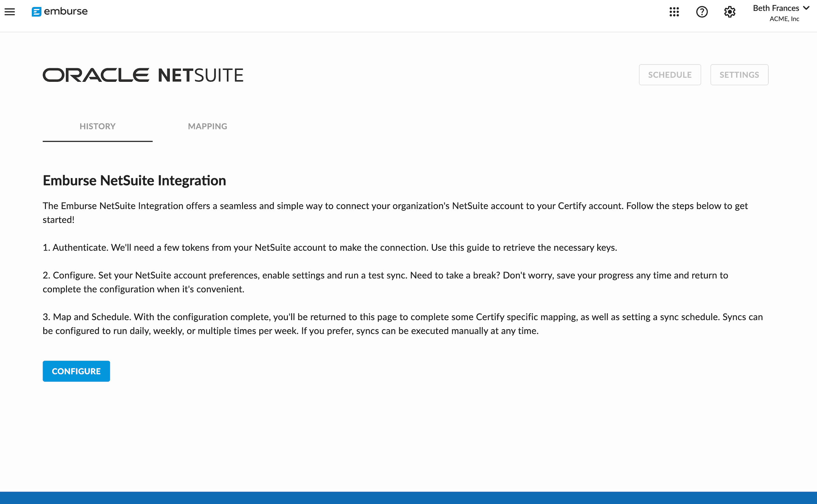Open the gear settings icon in header

730,12
